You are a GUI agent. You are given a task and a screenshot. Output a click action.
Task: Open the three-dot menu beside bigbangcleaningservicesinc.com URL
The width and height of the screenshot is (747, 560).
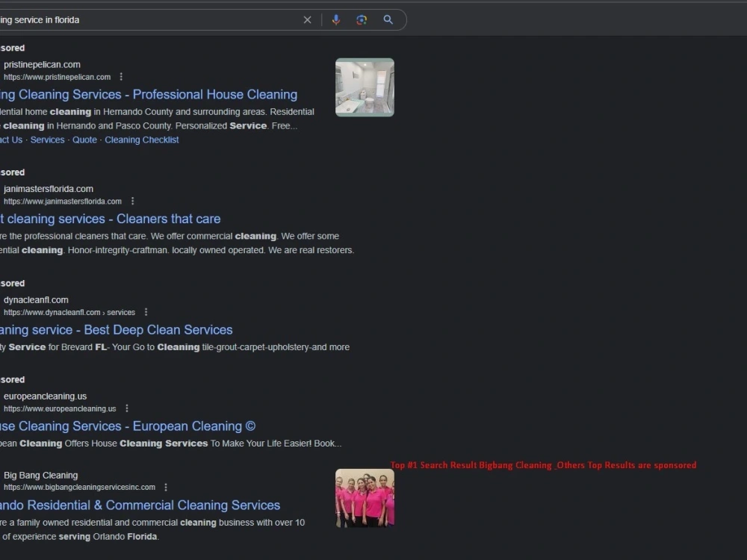[x=166, y=487]
